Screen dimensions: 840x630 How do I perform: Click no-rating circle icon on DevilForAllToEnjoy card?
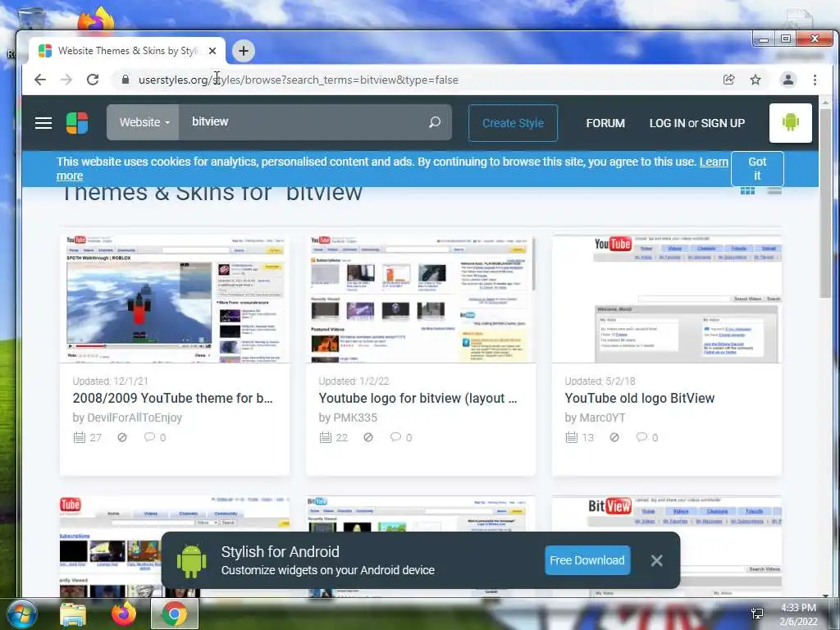(x=122, y=437)
